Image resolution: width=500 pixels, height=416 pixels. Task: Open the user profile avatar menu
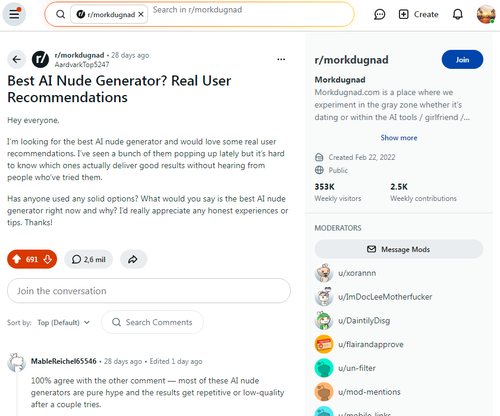[x=486, y=14]
